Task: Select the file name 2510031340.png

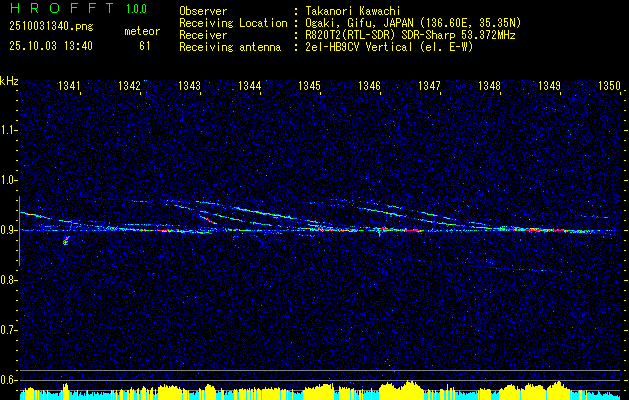Action: point(51,27)
